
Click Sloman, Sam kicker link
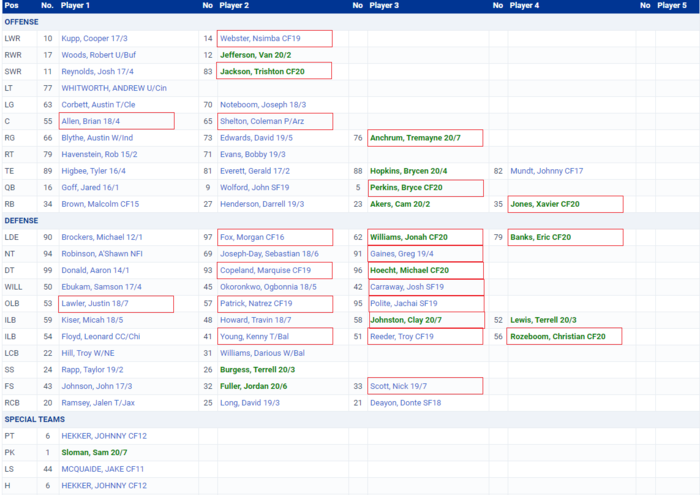pos(97,453)
